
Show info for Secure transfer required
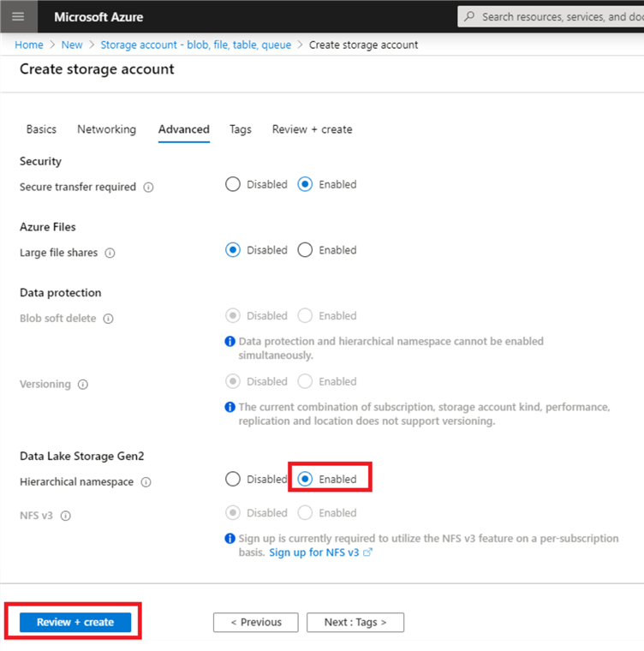point(148,188)
